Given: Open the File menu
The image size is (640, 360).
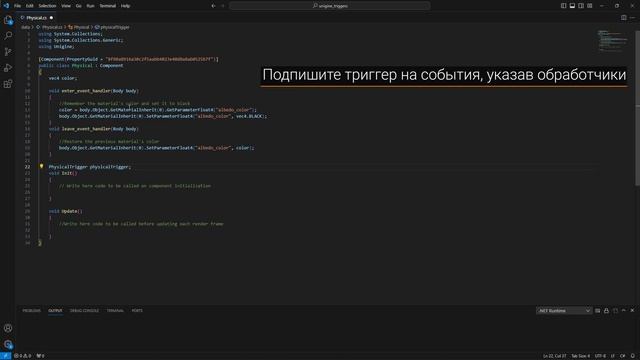Looking at the screenshot, I should pos(17,6).
